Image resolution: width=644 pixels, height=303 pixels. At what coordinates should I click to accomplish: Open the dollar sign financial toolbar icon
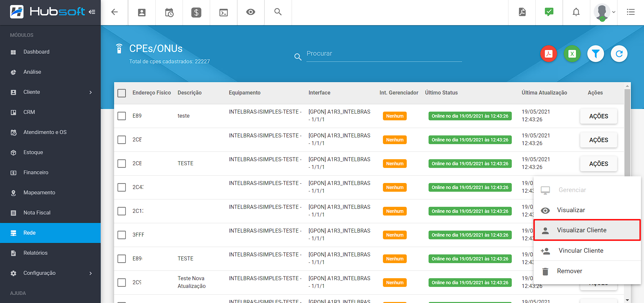pos(196,13)
